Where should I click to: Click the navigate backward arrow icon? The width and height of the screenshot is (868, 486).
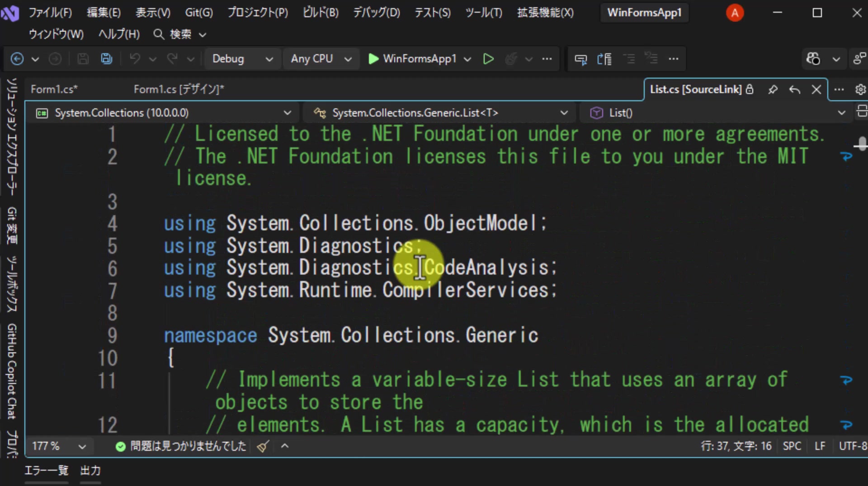coord(17,59)
